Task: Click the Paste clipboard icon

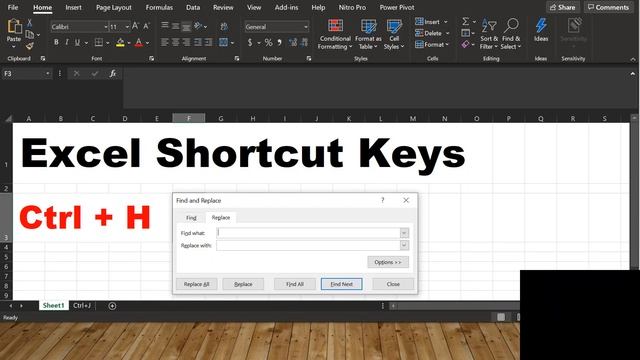Action: pos(14,27)
